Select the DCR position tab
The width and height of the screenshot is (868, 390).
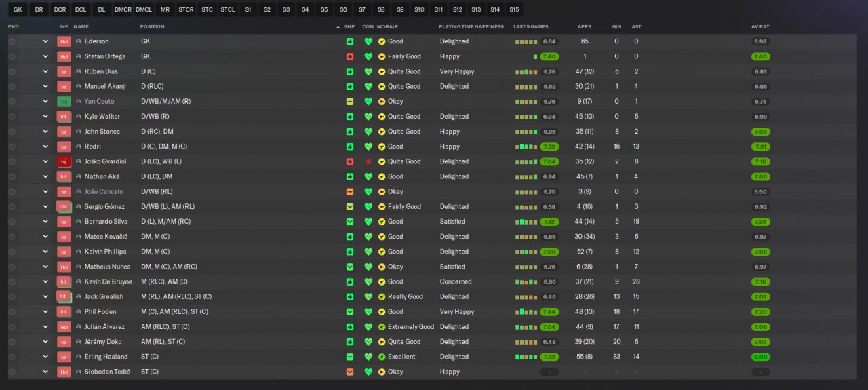(x=60, y=9)
